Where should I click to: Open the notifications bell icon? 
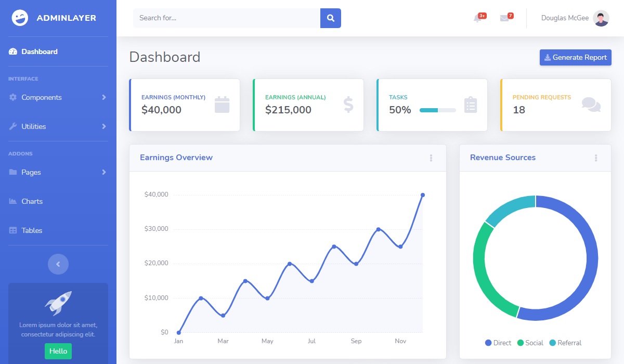pos(477,18)
